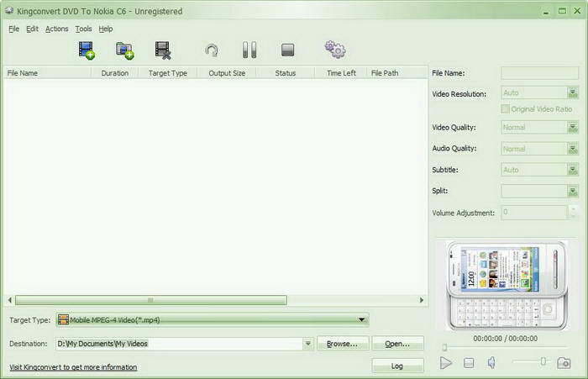
Task: Take a snapshot with the camera icon
Action: [x=564, y=363]
